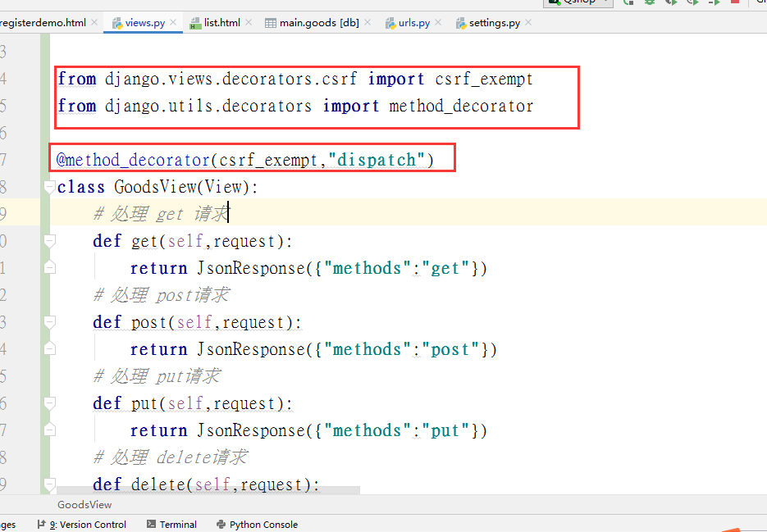Viewport: 767px width, 532px height.
Task: Click the csrf_exempt import line
Action: (x=295, y=79)
